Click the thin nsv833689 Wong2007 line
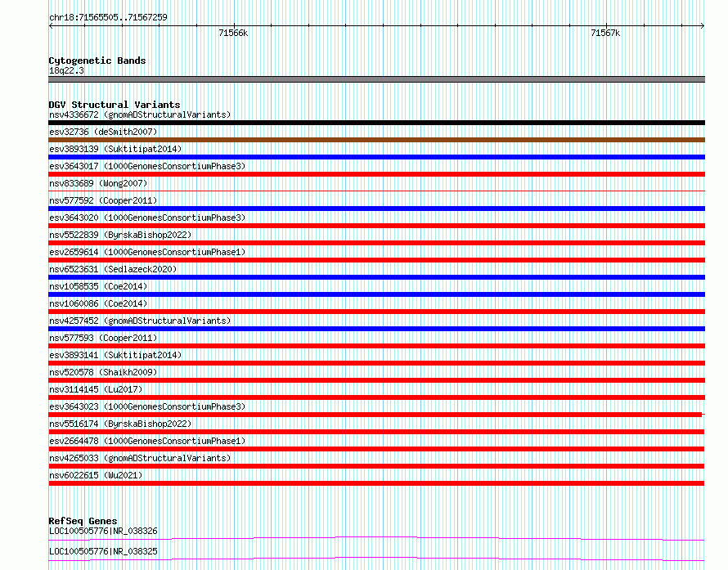 coord(376,191)
